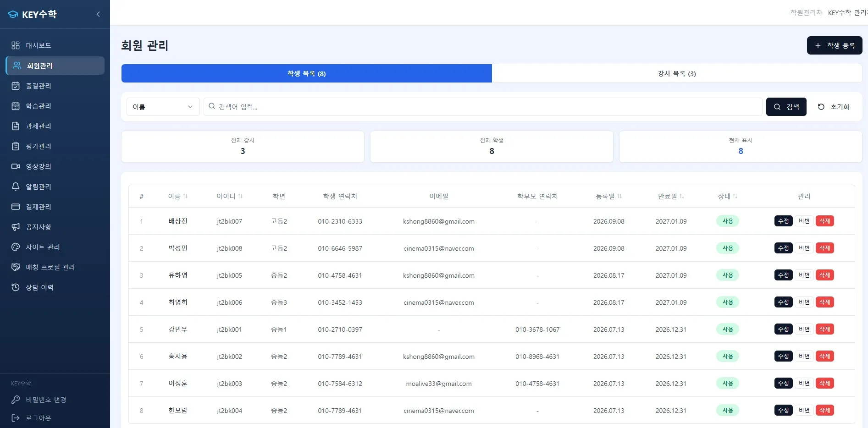Sort the table by 만료일 column
This screenshot has height=428, width=868.
(671, 196)
